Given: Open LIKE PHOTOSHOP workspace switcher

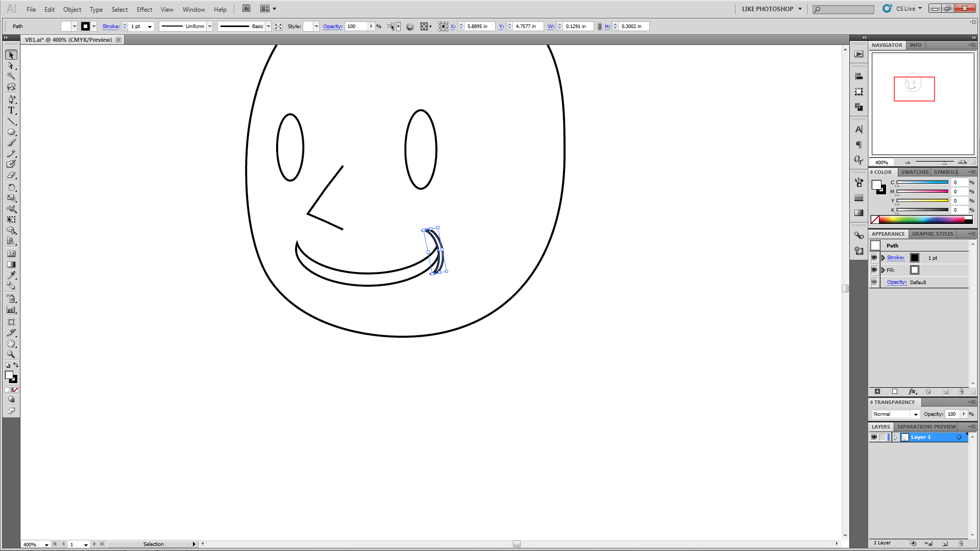Looking at the screenshot, I should pos(771,9).
